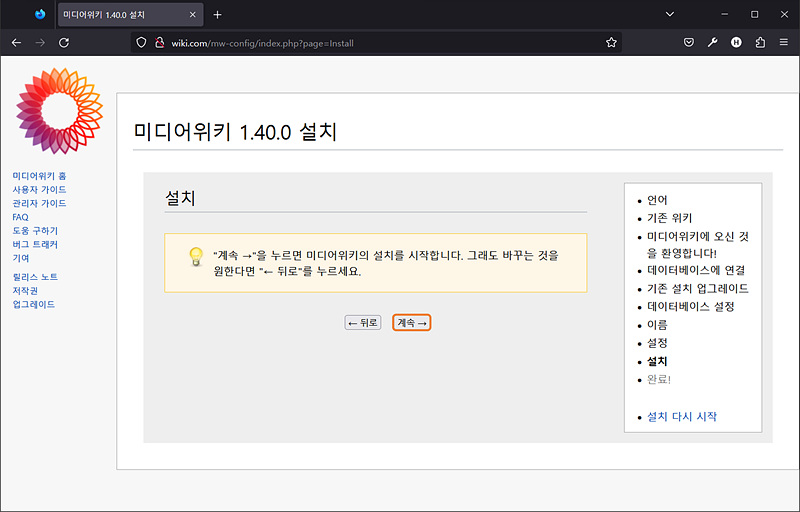Click the 데이터베이스 설정 step
Viewport: 800px width, 512px height.
click(x=691, y=306)
